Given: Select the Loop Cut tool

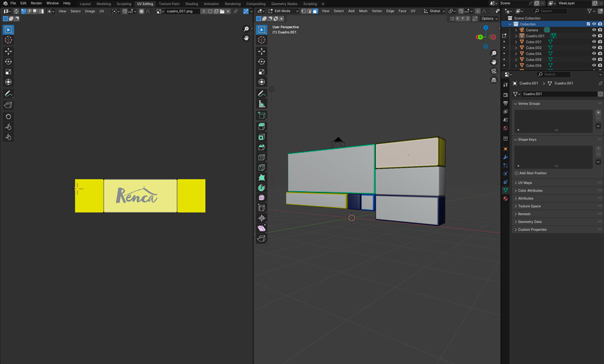Looking at the screenshot, I should (262, 157).
